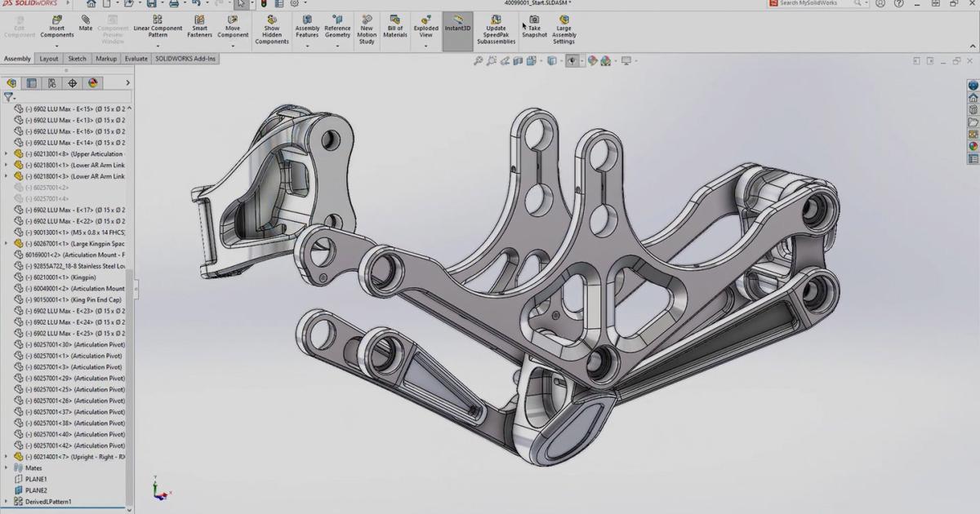Viewport: 980px width, 514px height.
Task: Enable New Motion Study
Action: coord(367,26)
